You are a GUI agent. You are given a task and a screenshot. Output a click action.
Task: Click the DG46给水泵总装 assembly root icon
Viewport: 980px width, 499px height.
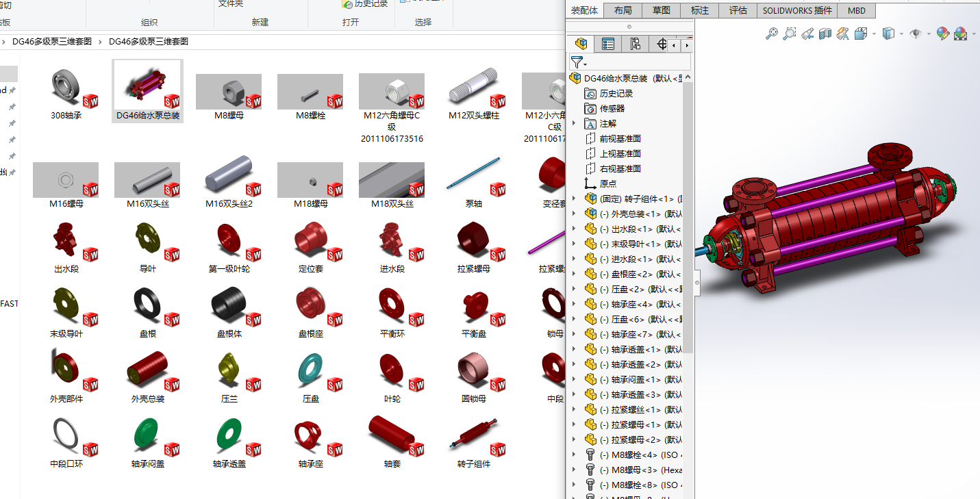tap(575, 79)
